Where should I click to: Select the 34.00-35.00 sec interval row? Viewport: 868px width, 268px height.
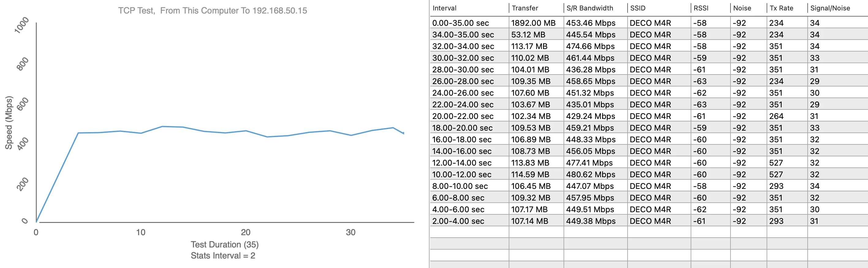click(463, 35)
